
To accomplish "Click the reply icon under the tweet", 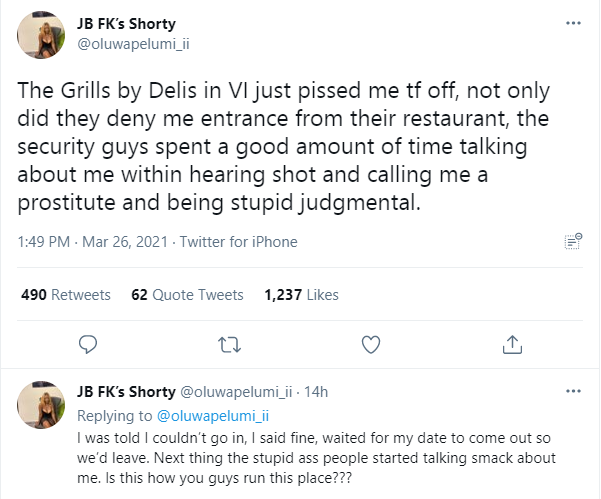I will [87, 344].
